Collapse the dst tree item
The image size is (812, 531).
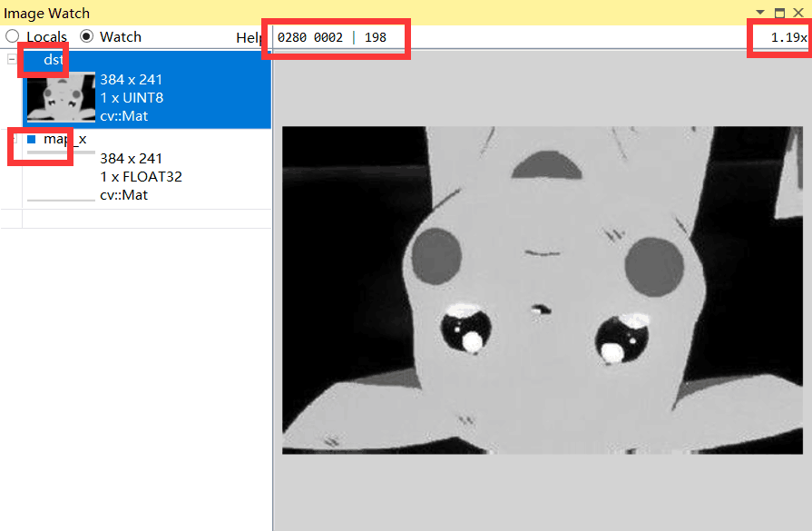[12, 60]
